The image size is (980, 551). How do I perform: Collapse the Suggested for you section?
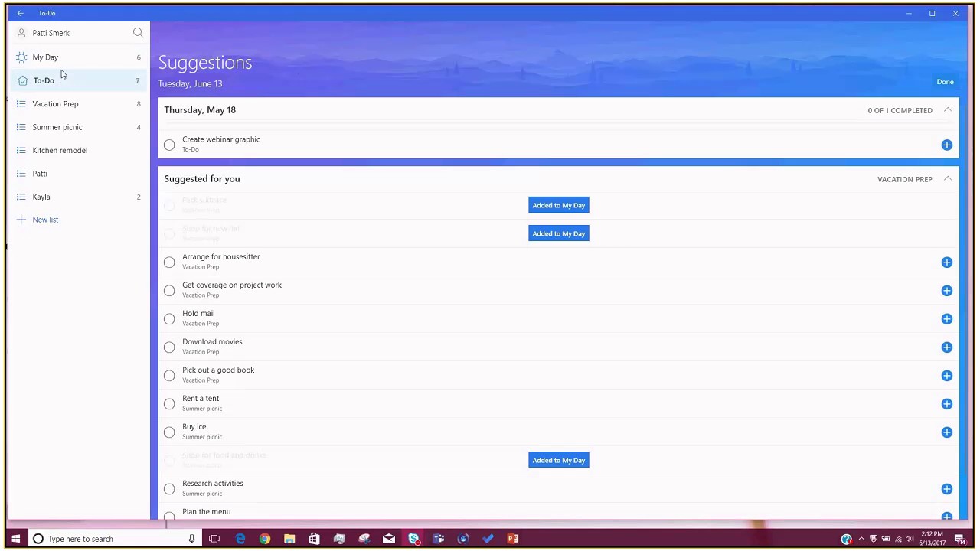pos(948,179)
